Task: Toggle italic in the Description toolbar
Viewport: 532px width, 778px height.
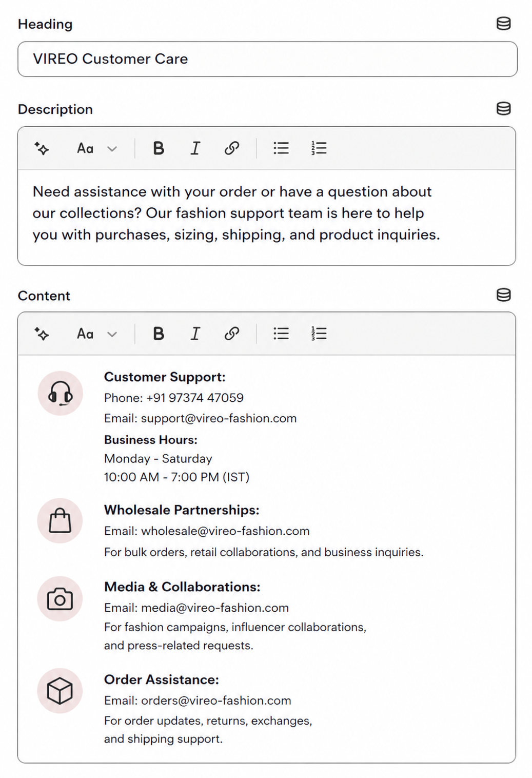Action: pyautogui.click(x=195, y=148)
